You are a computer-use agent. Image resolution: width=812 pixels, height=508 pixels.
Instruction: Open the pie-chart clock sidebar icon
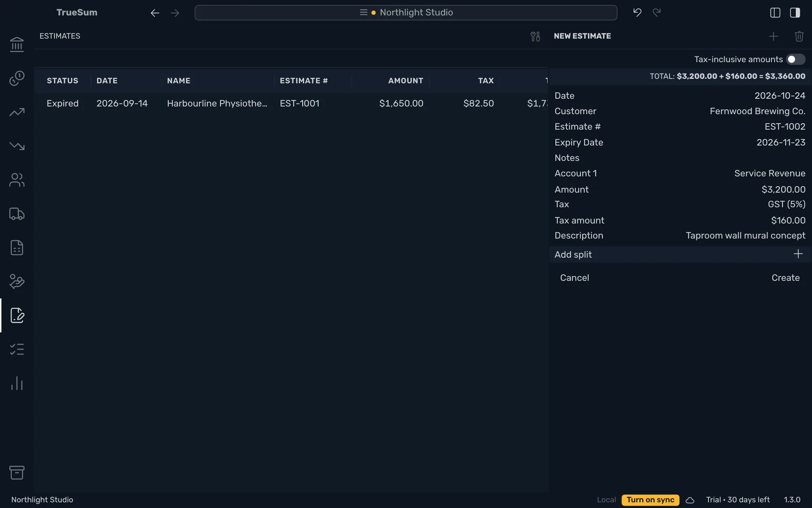click(17, 78)
